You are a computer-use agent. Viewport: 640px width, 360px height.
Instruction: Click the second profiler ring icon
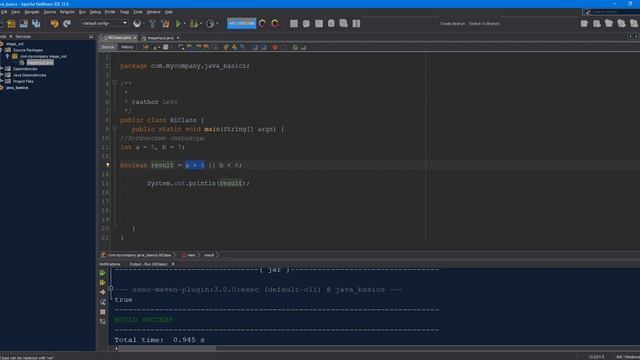click(275, 23)
